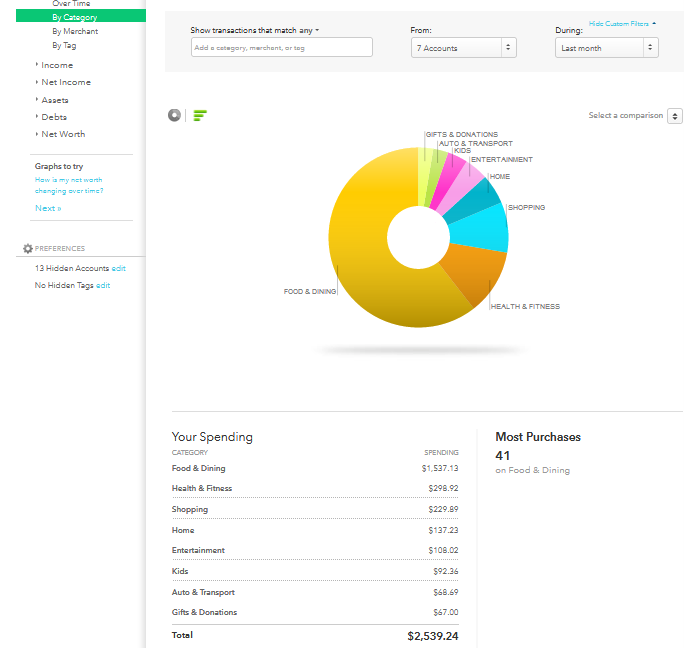
Task: Edit the 13 Hidden Accounts
Action: [x=118, y=268]
